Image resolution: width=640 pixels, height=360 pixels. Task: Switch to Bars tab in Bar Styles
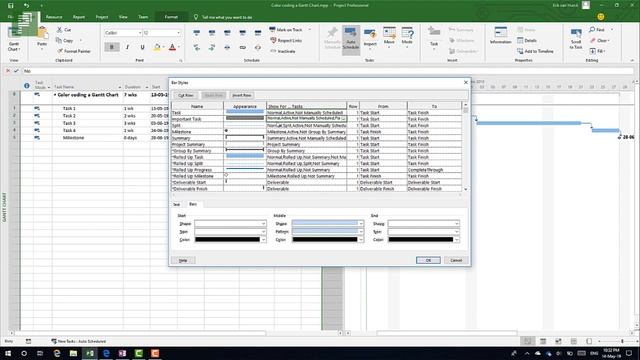coord(193,204)
